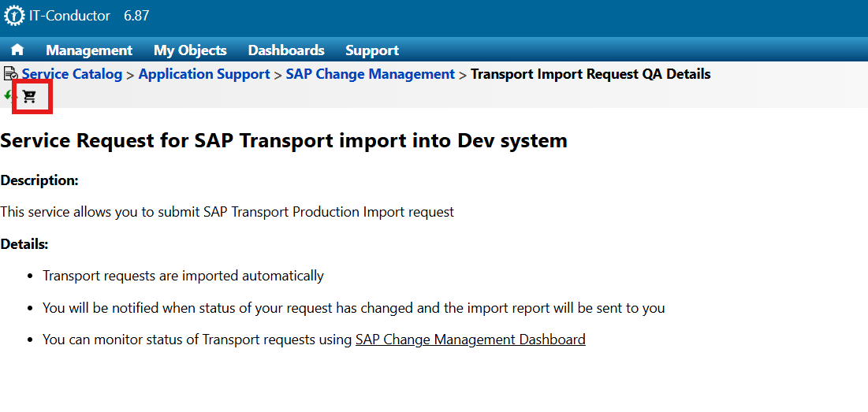Viewport: 868px width, 412px height.
Task: Click the Service Request page heading
Action: 284,141
